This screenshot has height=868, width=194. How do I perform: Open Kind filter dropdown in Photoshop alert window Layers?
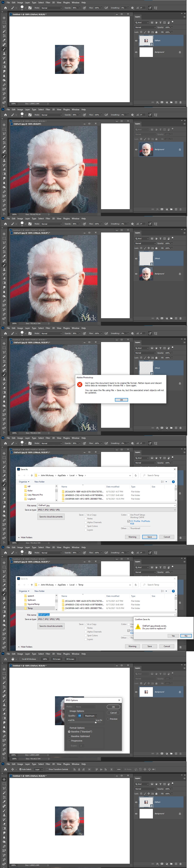click(142, 348)
